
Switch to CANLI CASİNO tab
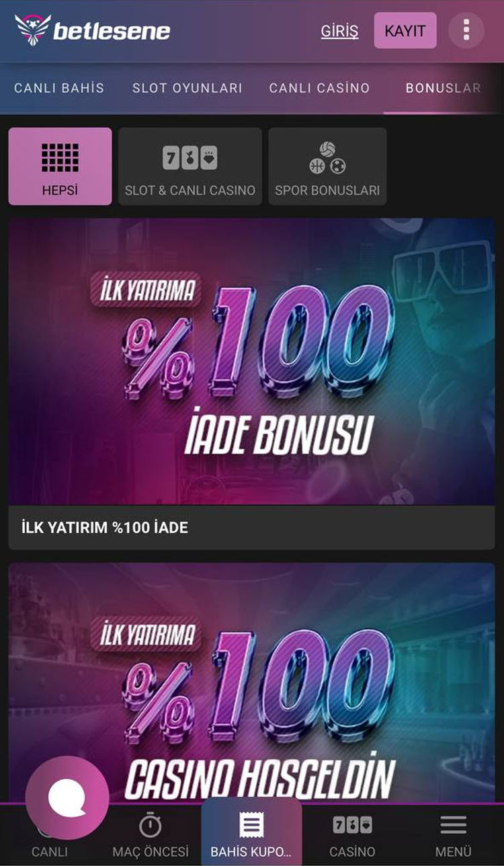[319, 88]
